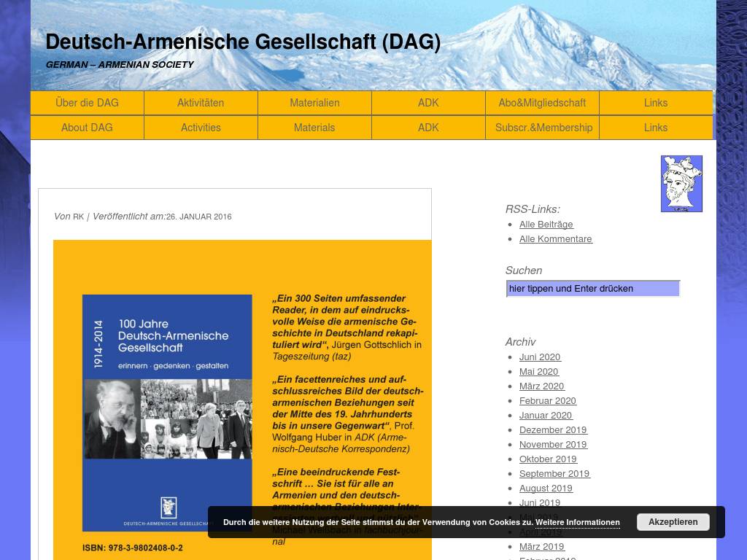Open the Alle Kommentare RSS link

tap(555, 239)
